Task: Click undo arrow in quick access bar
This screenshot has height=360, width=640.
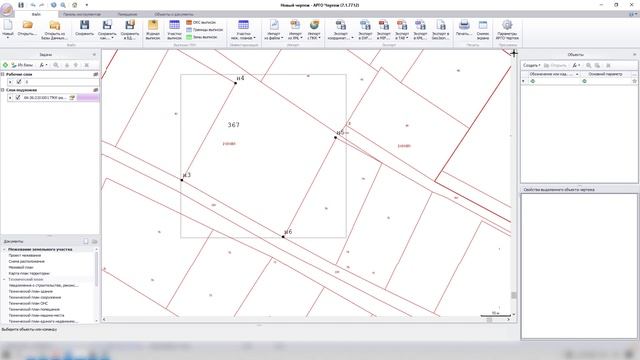Action: tap(33, 5)
